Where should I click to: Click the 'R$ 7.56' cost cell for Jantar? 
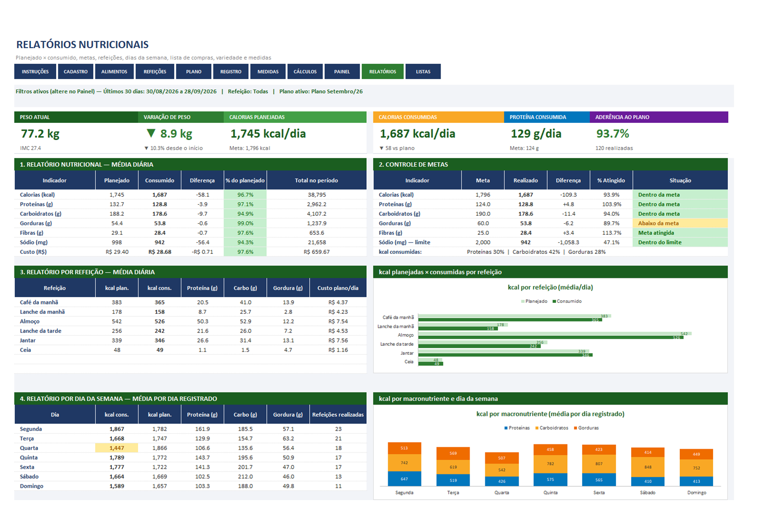338,341
